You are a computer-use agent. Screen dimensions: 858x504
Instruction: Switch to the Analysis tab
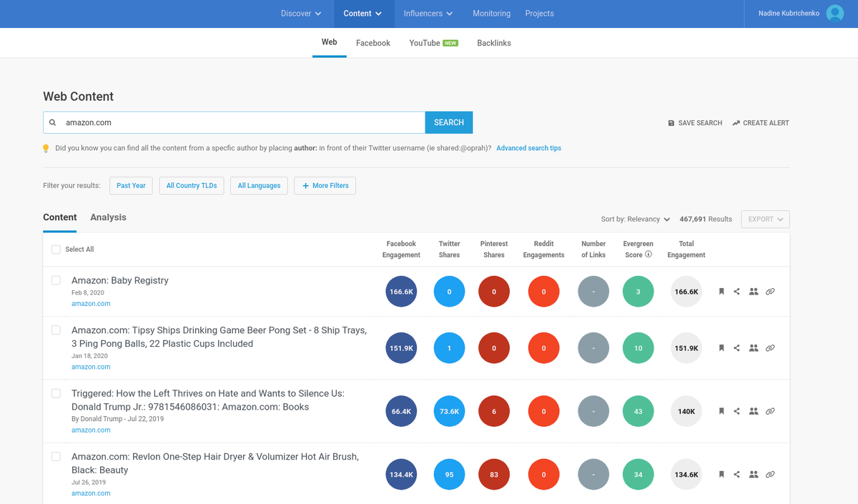point(108,217)
